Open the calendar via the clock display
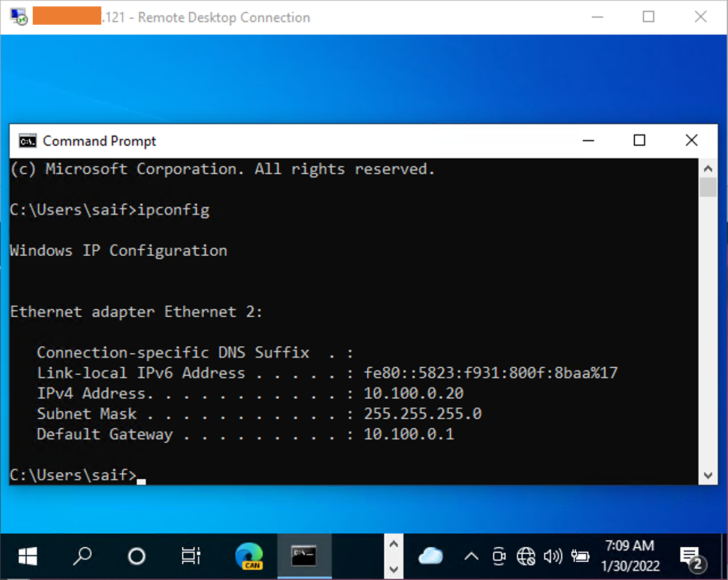The height and width of the screenshot is (580, 728). coord(630,556)
